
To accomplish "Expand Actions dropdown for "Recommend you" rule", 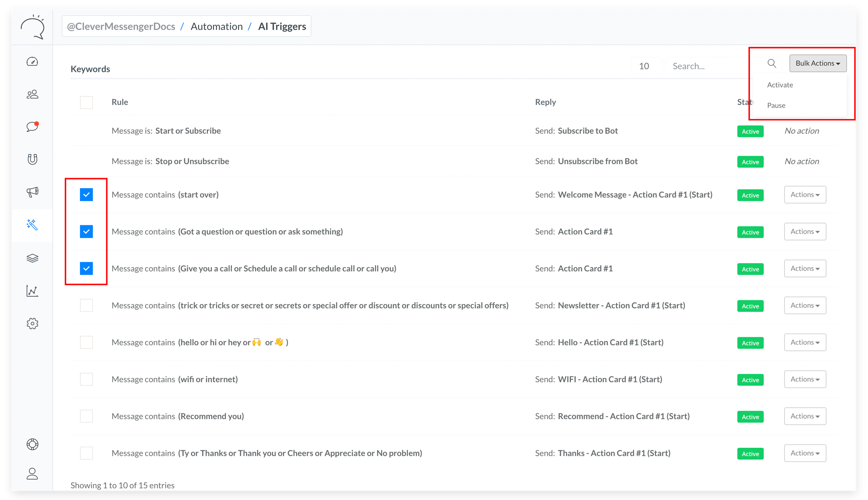I will [805, 416].
